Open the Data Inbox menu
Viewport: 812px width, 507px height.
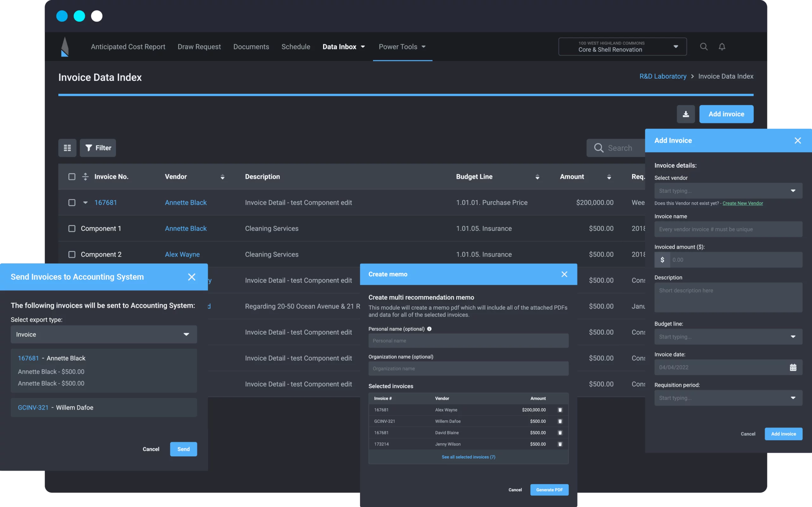pos(343,47)
